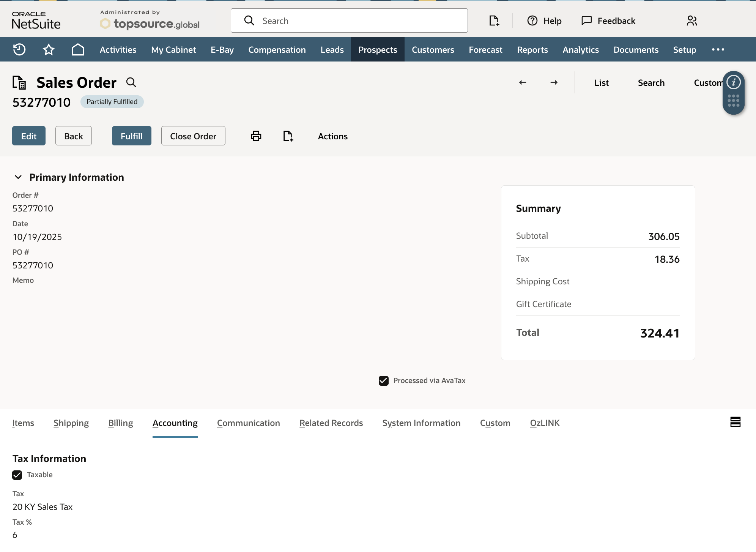Open the Customers menu
Image resolution: width=756 pixels, height=552 pixels.
(433, 50)
